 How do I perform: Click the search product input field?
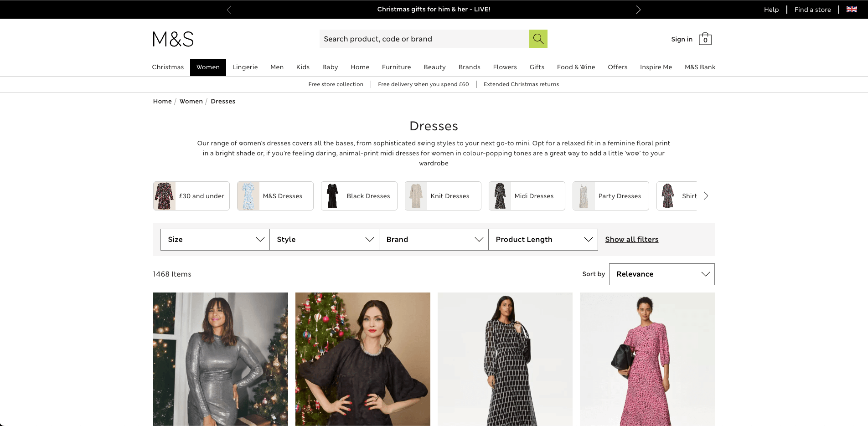click(x=424, y=39)
